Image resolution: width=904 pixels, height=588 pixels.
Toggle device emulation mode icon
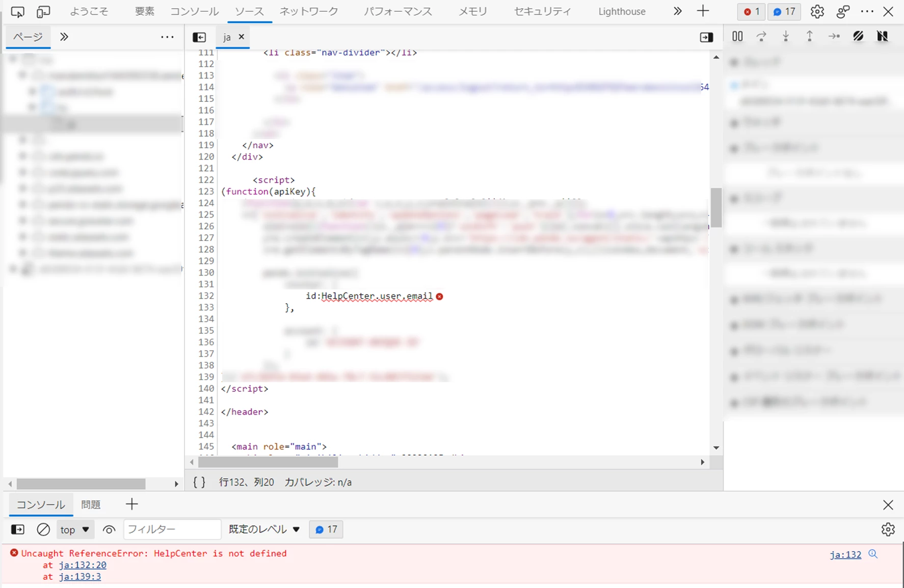(44, 11)
